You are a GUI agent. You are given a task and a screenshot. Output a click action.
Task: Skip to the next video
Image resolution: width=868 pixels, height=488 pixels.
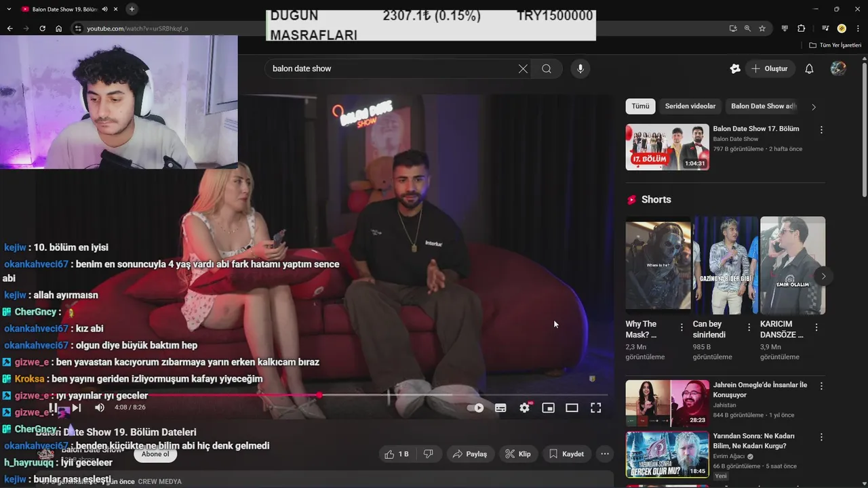click(x=77, y=407)
